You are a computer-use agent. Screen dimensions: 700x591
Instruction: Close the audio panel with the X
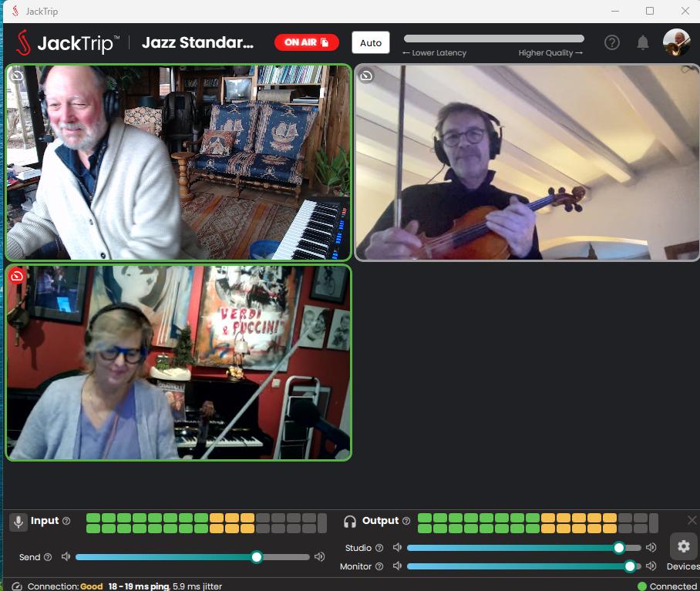(692, 520)
